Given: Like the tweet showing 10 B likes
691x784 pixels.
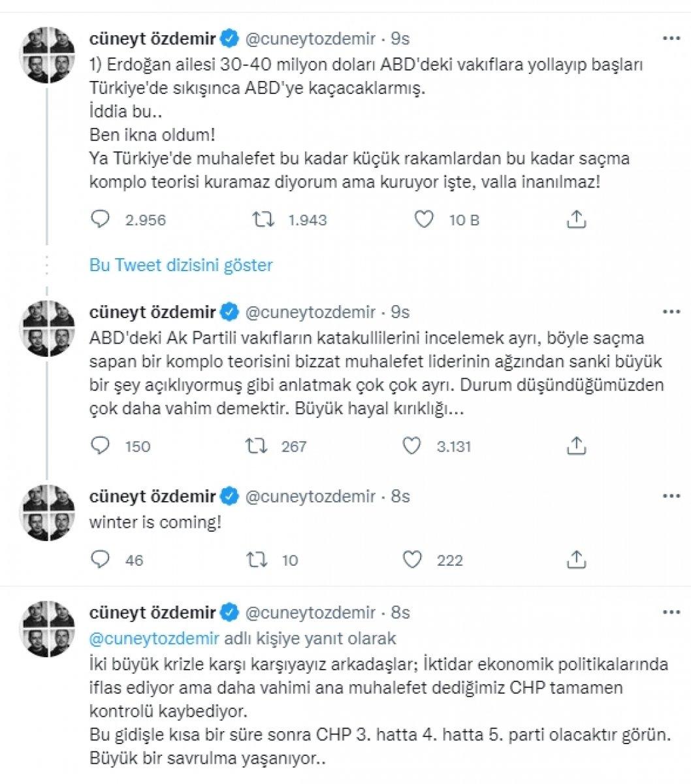Looking at the screenshot, I should (x=425, y=220).
